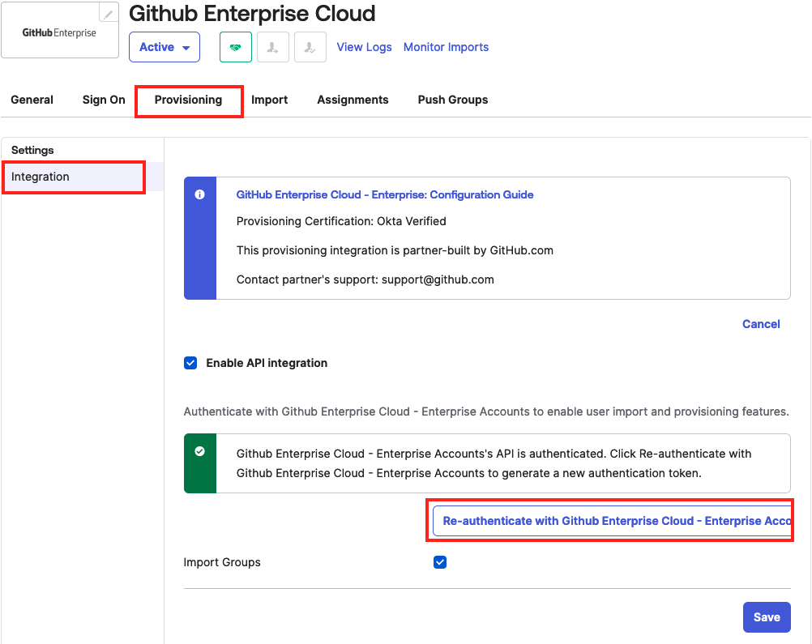The width and height of the screenshot is (812, 644).
Task: Select Integration in the Settings sidebar
Action: [41, 177]
